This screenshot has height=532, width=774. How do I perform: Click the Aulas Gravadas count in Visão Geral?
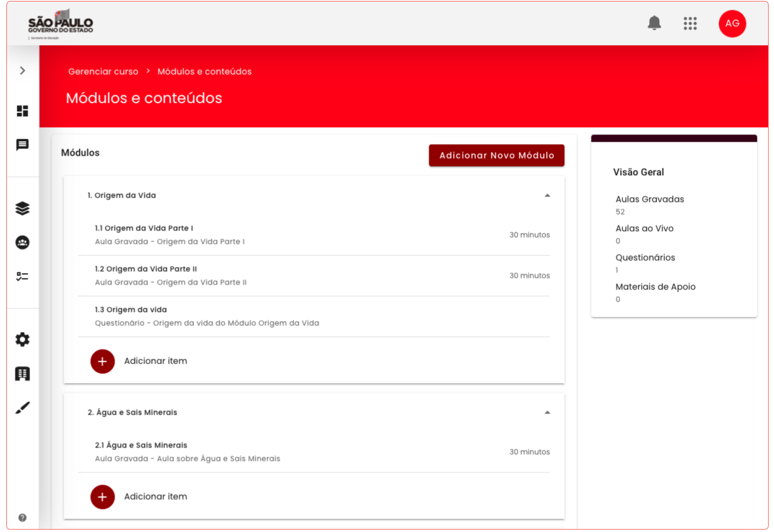[x=620, y=212]
